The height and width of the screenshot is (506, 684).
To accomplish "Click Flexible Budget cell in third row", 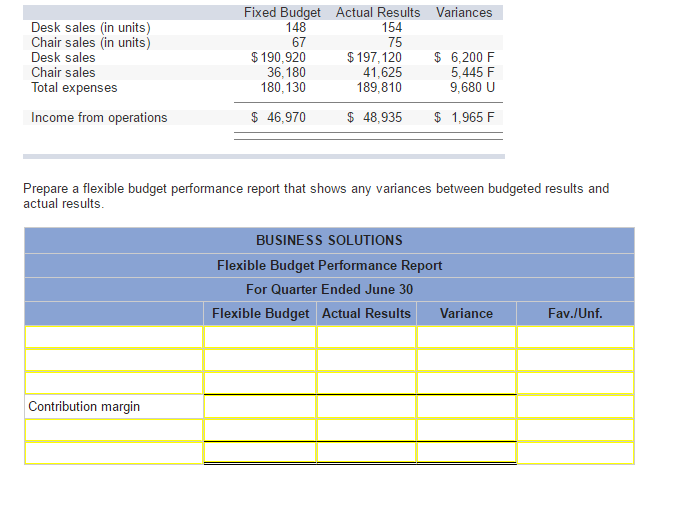I will tap(260, 383).
